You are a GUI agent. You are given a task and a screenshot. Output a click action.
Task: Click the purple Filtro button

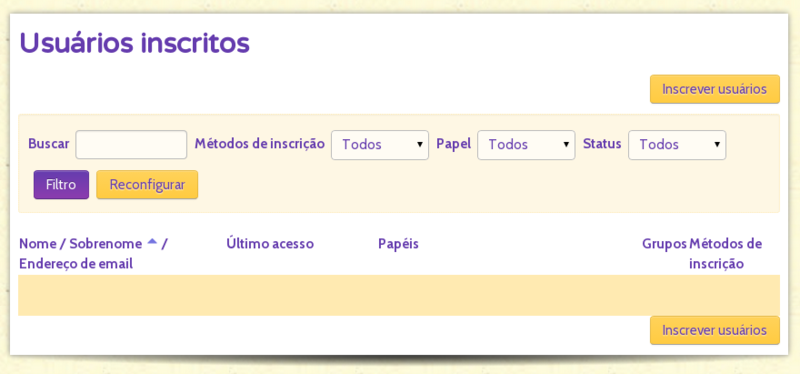61,184
